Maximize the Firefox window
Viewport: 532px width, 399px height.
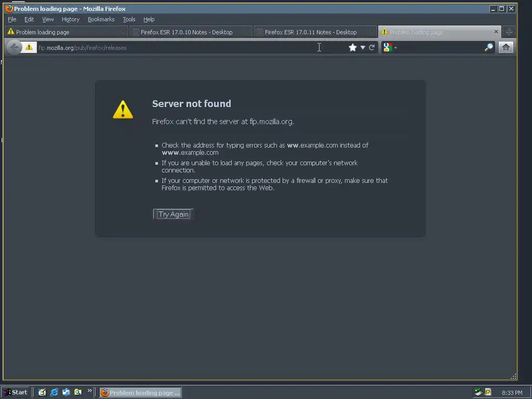point(501,8)
